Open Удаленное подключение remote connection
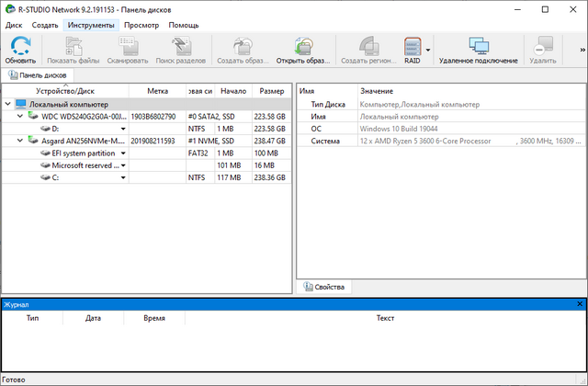This screenshot has width=588, height=386. pyautogui.click(x=478, y=45)
